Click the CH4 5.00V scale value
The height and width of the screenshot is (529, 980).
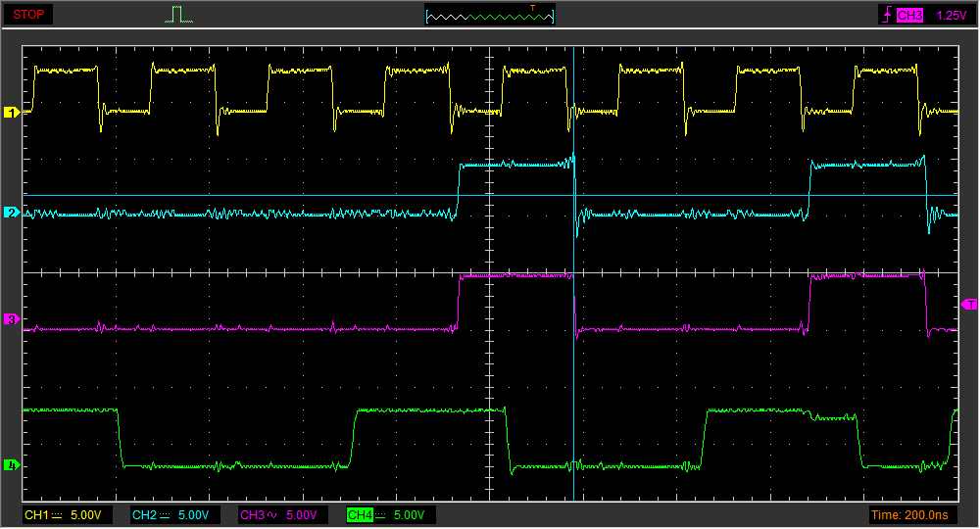pyautogui.click(x=409, y=515)
